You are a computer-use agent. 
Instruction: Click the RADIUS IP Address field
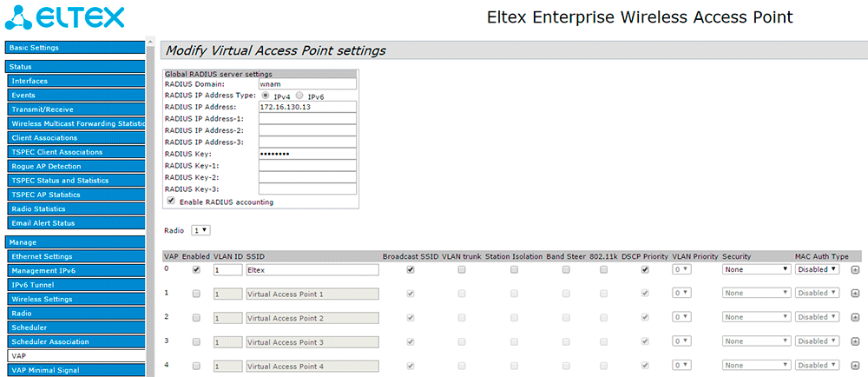coord(307,107)
